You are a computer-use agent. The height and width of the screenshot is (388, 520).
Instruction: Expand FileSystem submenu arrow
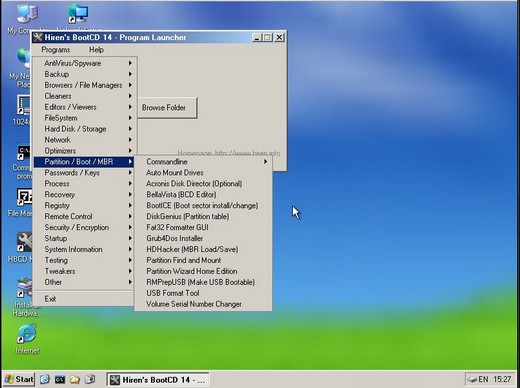click(x=130, y=118)
